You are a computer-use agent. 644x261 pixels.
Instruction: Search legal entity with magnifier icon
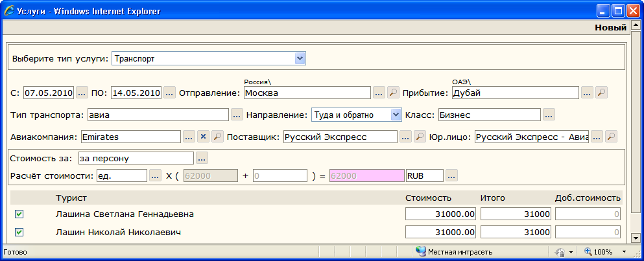tap(612, 137)
